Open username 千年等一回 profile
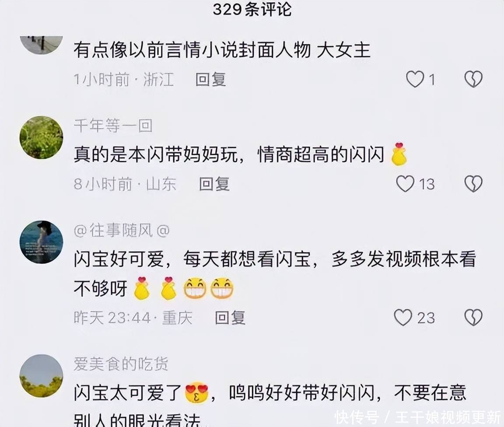Screen dimensions: 504x427 coord(113,126)
